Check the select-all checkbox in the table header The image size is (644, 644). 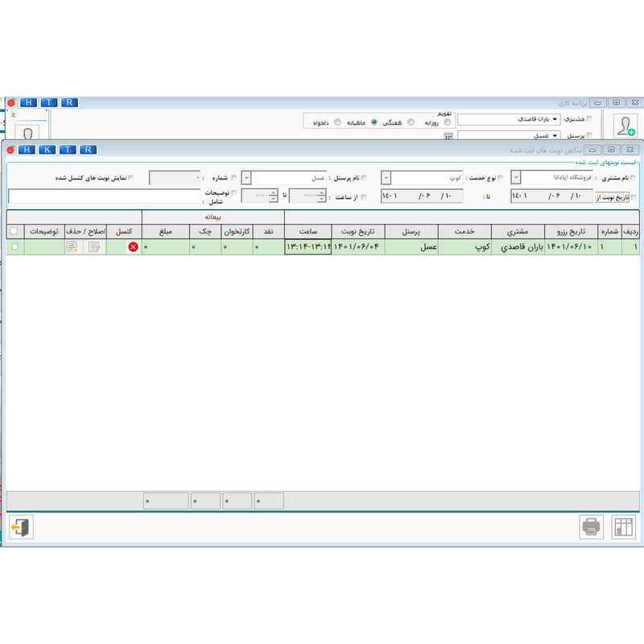click(x=14, y=231)
